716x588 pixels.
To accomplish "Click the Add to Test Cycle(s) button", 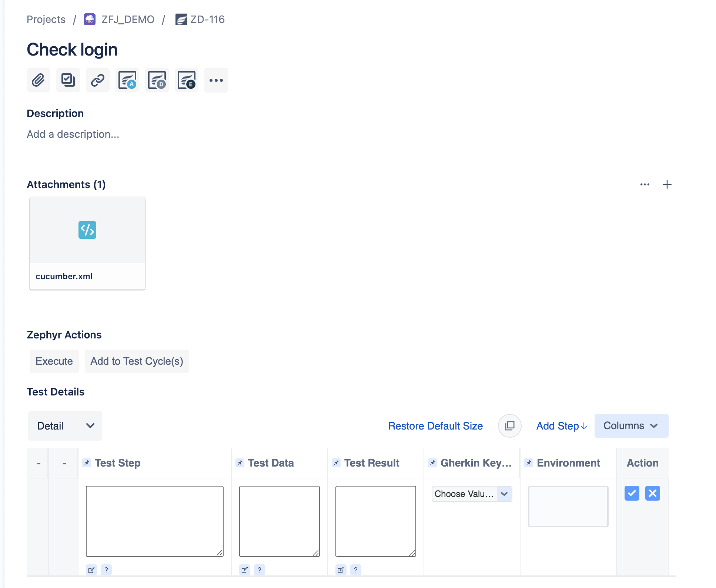I will click(x=137, y=361).
